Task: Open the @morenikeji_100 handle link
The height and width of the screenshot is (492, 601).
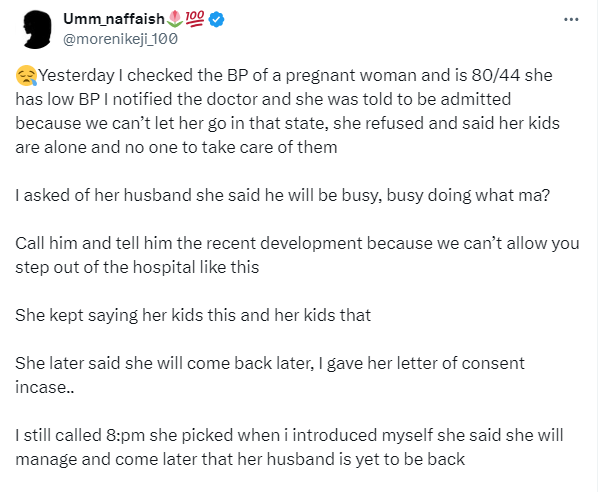Action: point(122,38)
